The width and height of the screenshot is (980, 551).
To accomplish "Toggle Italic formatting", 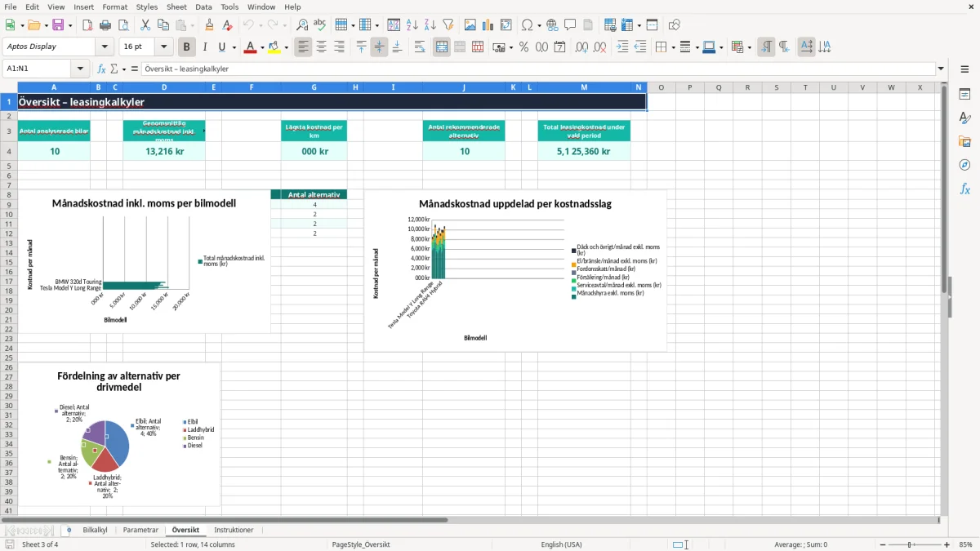I will click(x=205, y=47).
